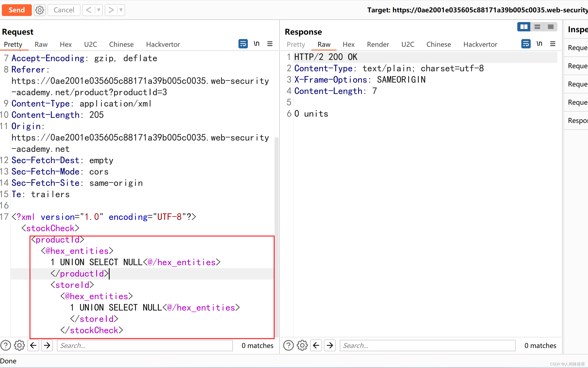Go to previous search match in the Request panel
The image size is (588, 368).
point(33,345)
